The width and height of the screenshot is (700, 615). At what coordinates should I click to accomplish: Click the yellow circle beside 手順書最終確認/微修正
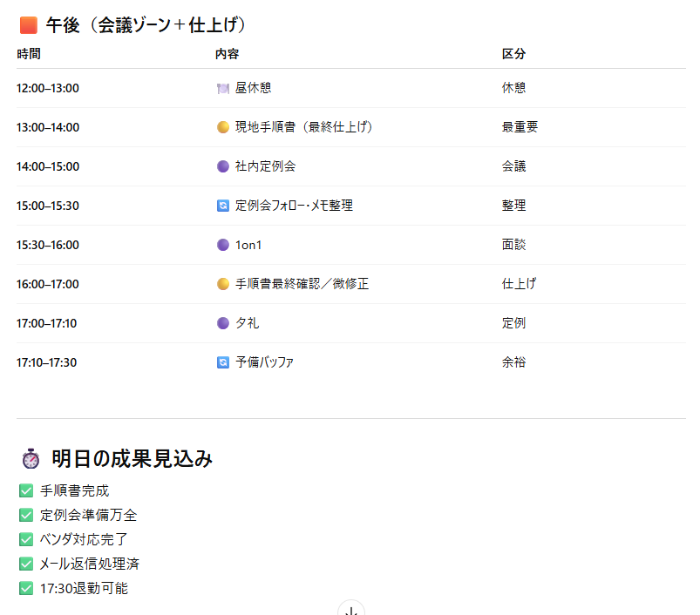pyautogui.click(x=223, y=284)
